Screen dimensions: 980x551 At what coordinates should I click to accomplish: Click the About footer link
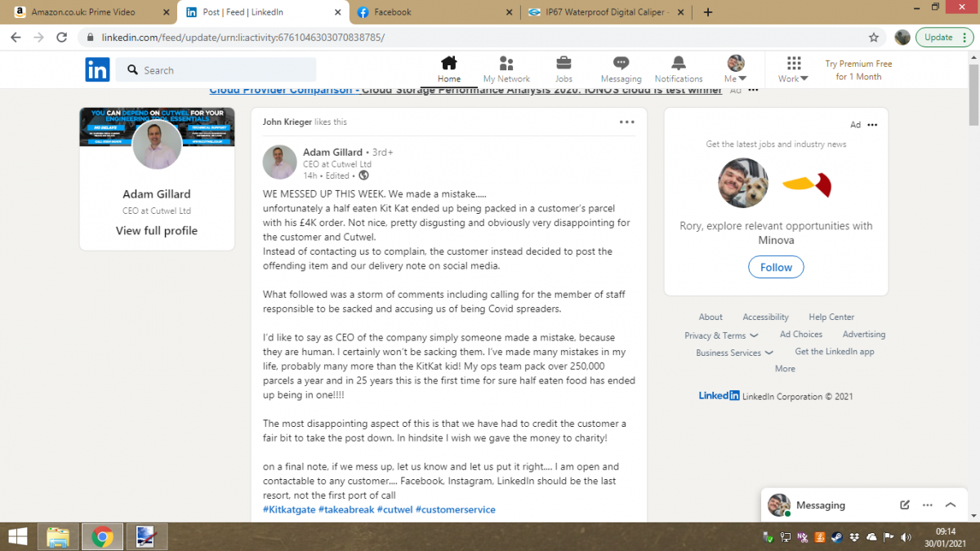tap(710, 318)
